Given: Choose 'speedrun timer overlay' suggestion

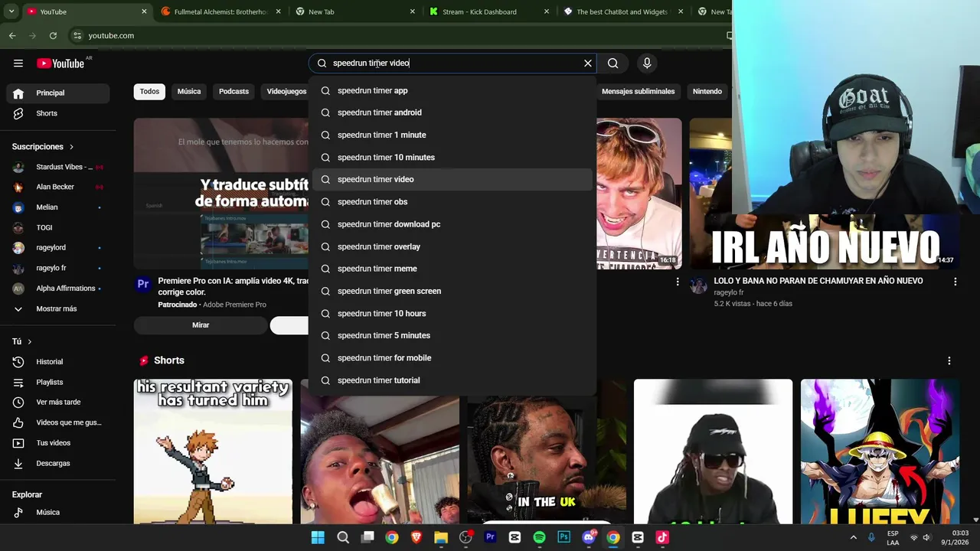Looking at the screenshot, I should [x=452, y=246].
